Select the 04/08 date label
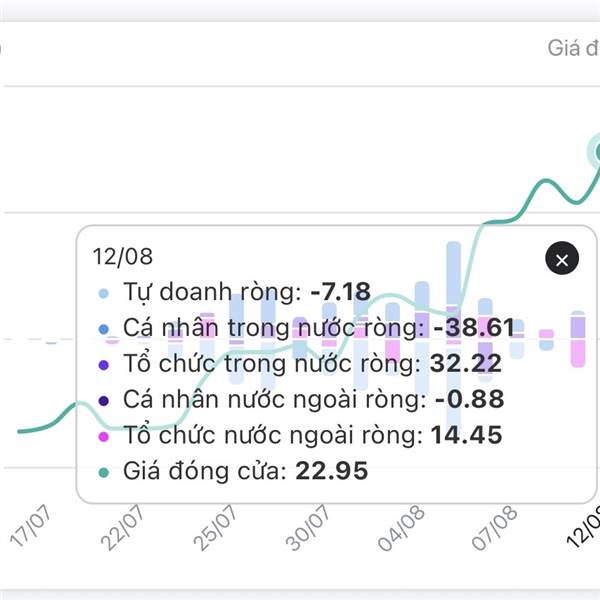Viewport: 600px width, 600px height. 401,528
